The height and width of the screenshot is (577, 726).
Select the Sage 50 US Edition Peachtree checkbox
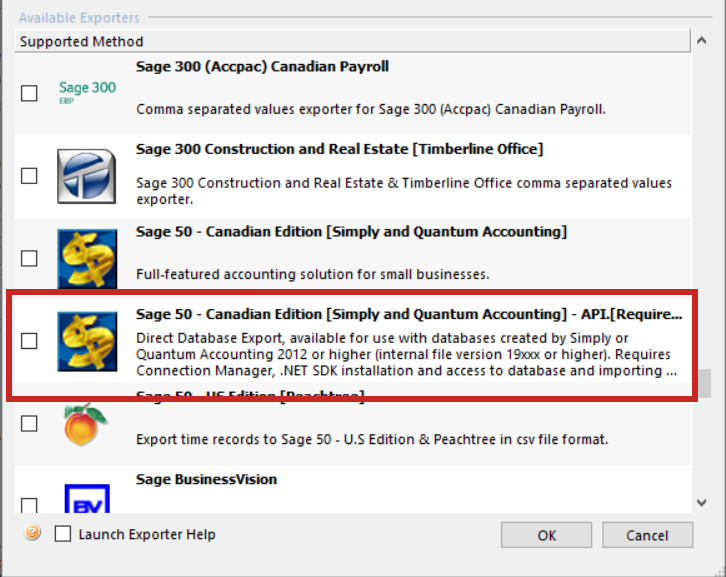[29, 424]
